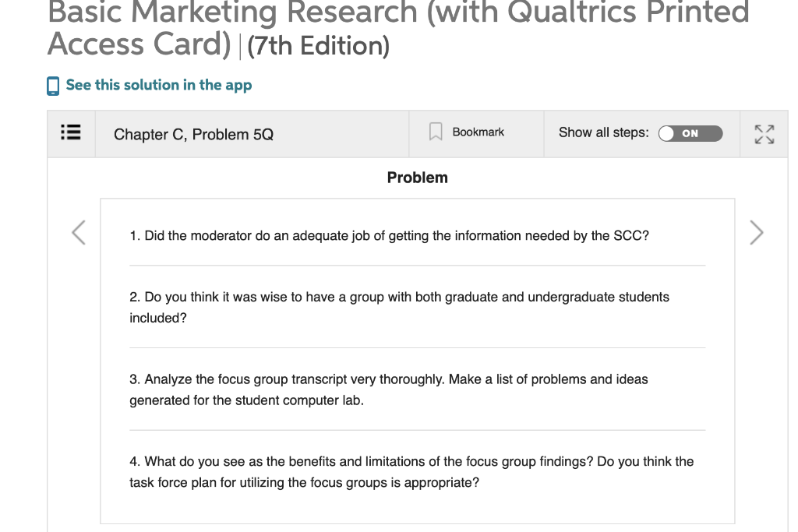Disable the Show all steps control

click(x=692, y=134)
